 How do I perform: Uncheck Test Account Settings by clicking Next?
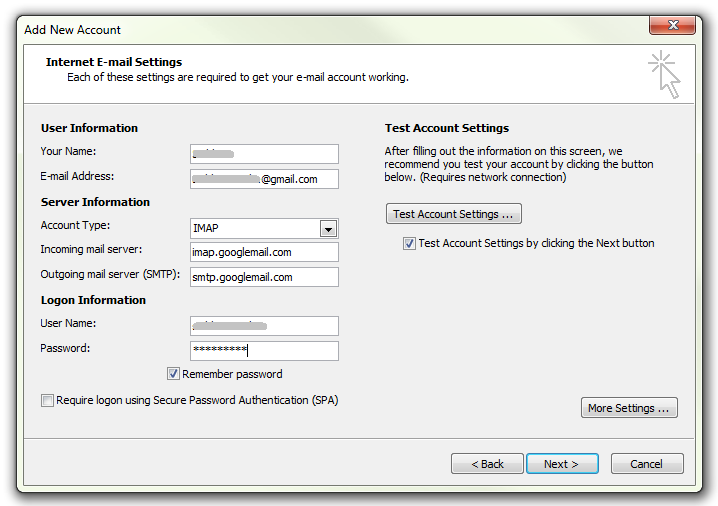[x=409, y=243]
